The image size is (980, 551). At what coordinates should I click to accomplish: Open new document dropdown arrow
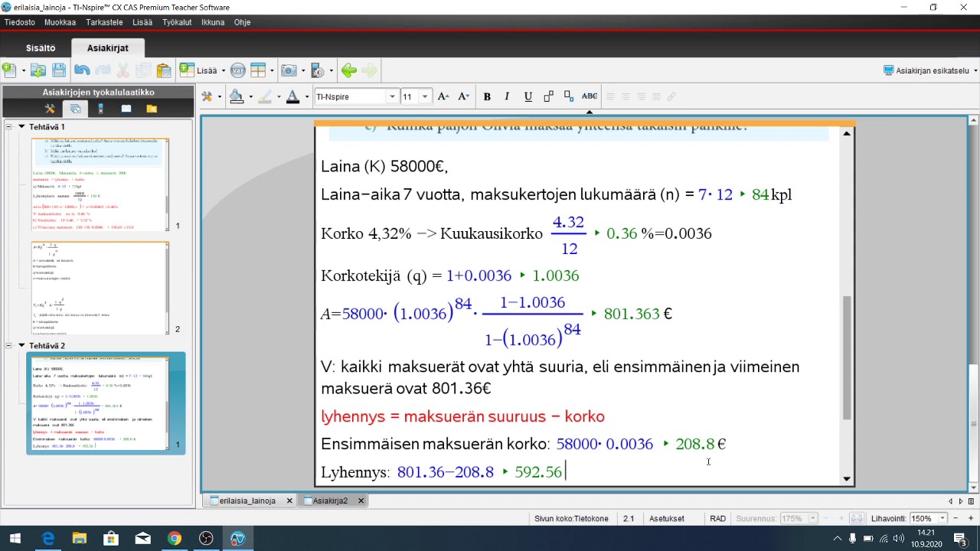pyautogui.click(x=23, y=71)
